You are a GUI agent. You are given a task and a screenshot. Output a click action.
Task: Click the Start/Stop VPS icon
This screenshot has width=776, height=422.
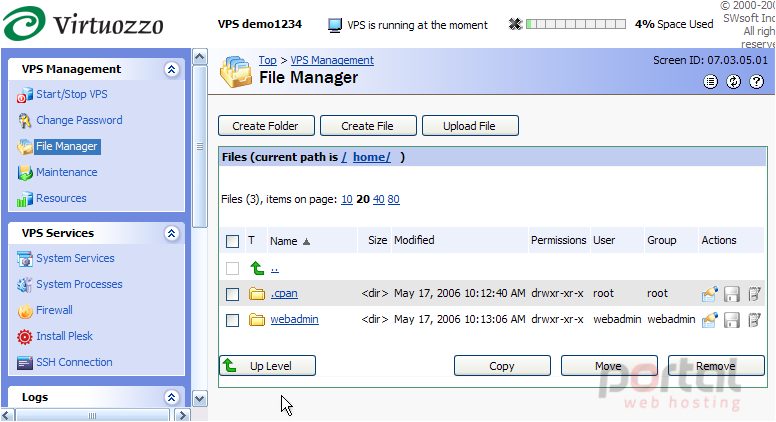[25, 95]
